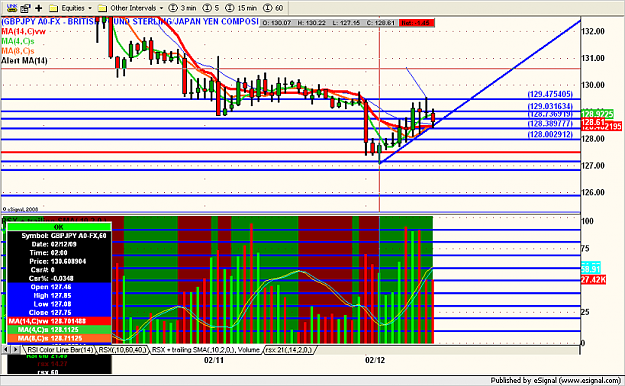Switch chart to 60 interval
The image size is (625, 386).
click(273, 8)
